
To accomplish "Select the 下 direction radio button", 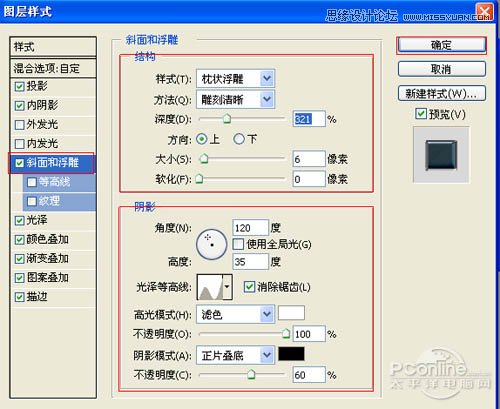I will pos(239,139).
